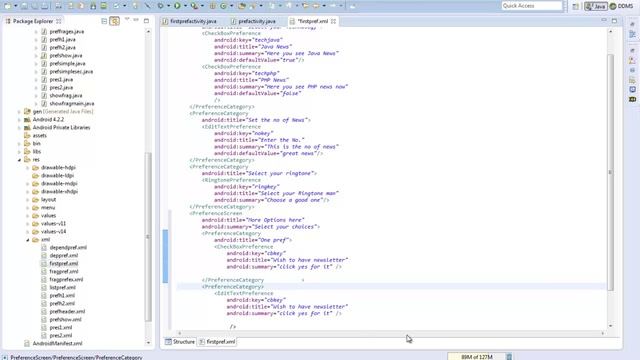This screenshot has width=640, height=360.
Task: Select prefheader.xml in the Package Explorer
Action: tap(67, 311)
